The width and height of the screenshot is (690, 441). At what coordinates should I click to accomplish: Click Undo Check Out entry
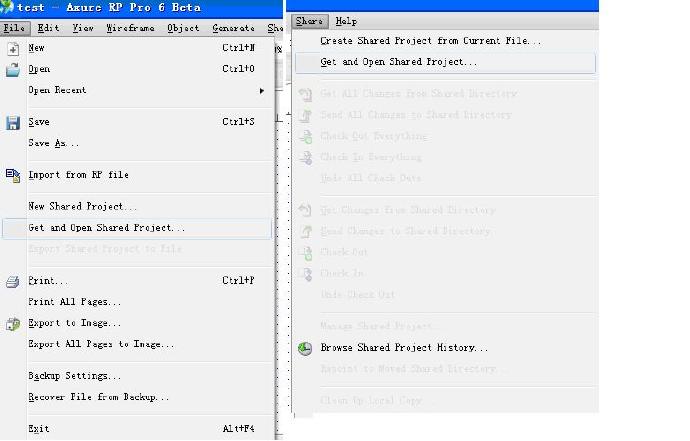(358, 295)
